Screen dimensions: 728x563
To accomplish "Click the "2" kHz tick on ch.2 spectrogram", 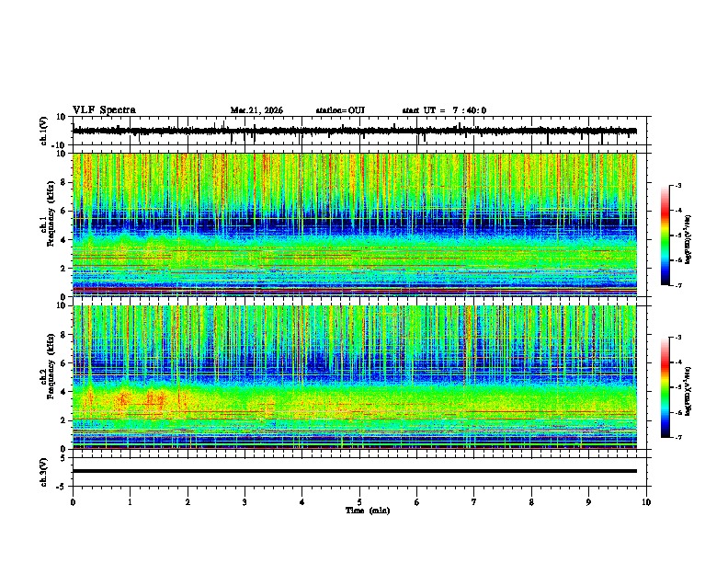I will pyautogui.click(x=63, y=420).
